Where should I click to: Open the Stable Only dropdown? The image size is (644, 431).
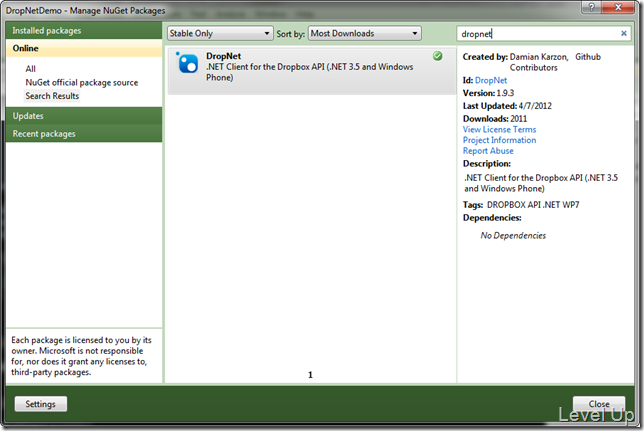click(220, 33)
